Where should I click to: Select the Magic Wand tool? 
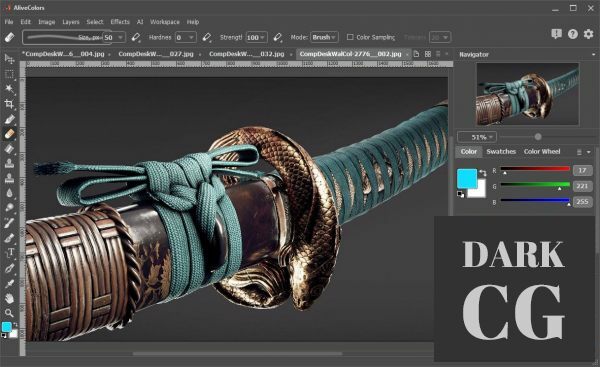coord(9,89)
